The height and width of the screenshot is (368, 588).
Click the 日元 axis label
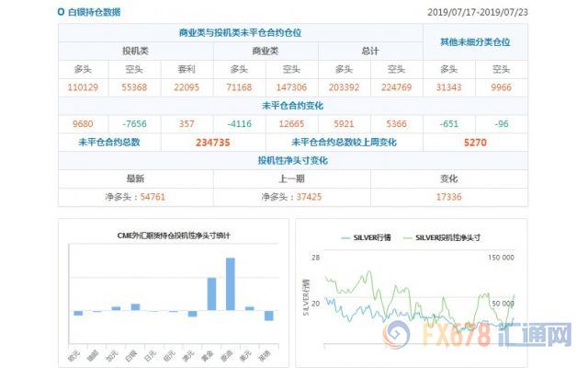[150, 356]
